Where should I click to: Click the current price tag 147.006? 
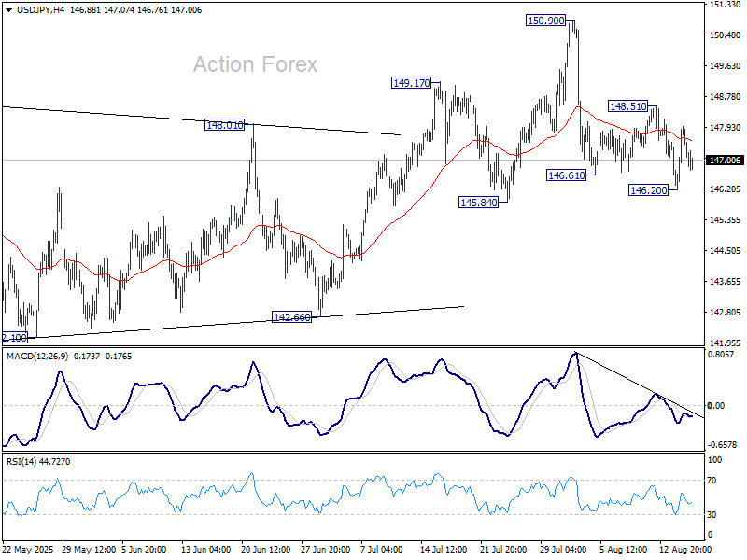point(725,161)
